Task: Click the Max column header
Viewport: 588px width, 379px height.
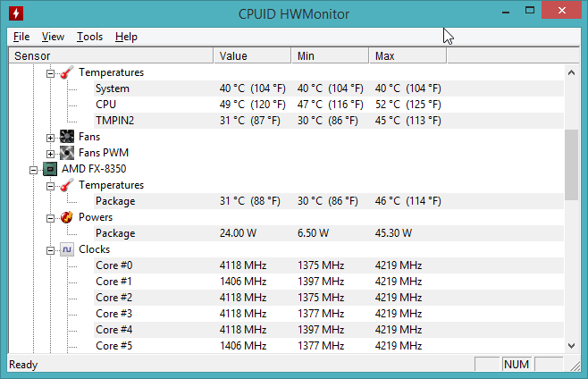Action: [407, 56]
